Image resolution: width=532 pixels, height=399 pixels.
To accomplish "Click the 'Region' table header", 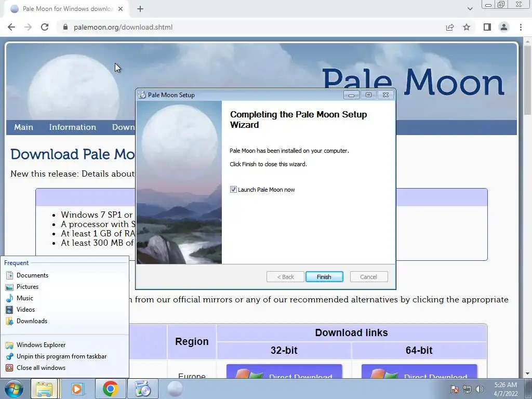I will point(192,341).
